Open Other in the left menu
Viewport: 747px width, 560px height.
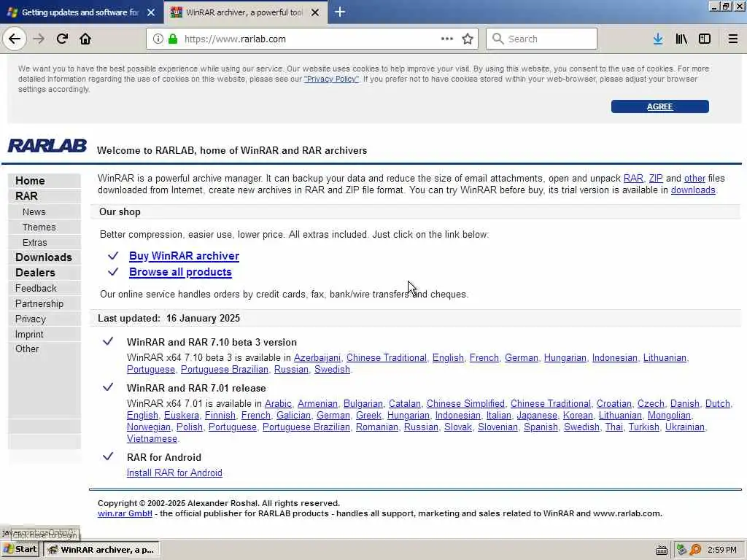point(27,349)
